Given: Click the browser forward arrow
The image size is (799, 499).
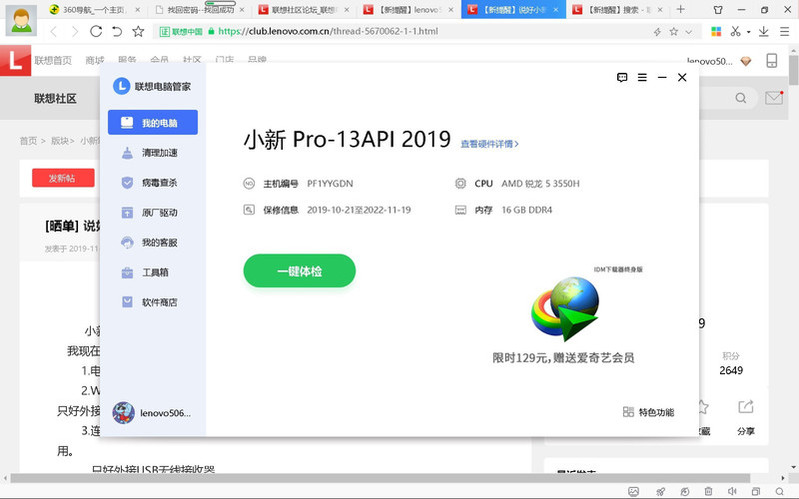Looking at the screenshot, I should pos(75,32).
